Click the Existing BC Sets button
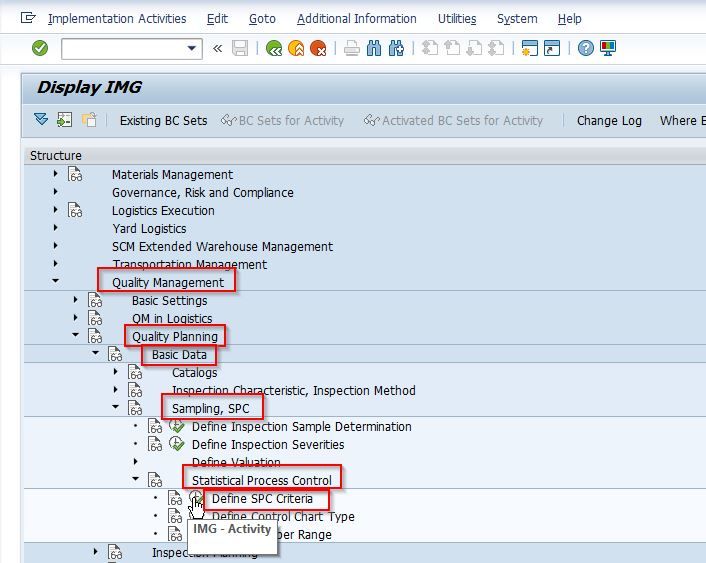This screenshot has height=563, width=706. pos(163,121)
